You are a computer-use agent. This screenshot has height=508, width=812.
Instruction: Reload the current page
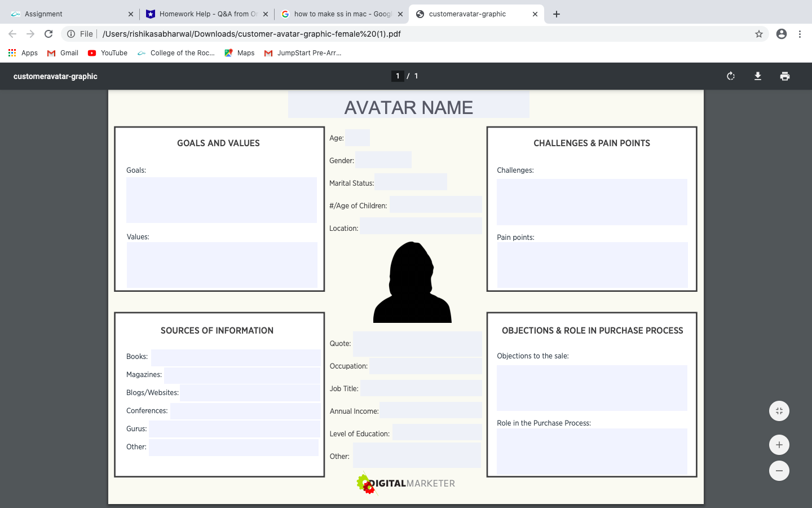[x=48, y=34]
